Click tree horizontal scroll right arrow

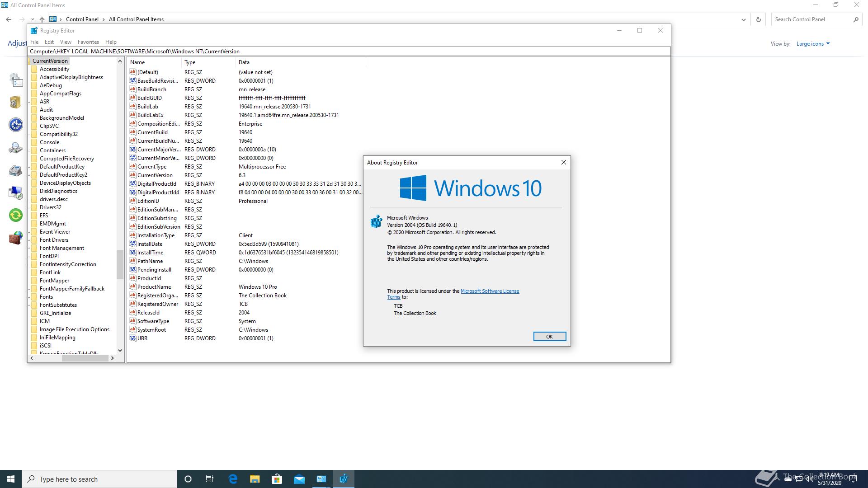coord(112,358)
